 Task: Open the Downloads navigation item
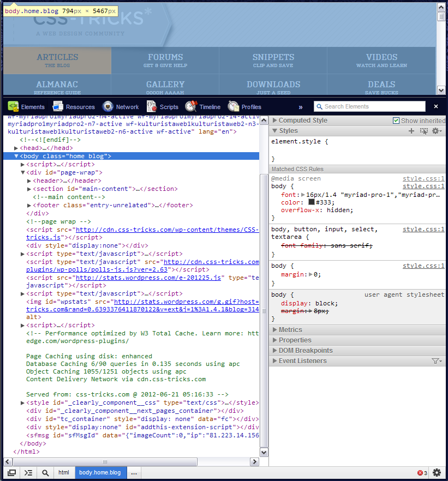coord(273,85)
